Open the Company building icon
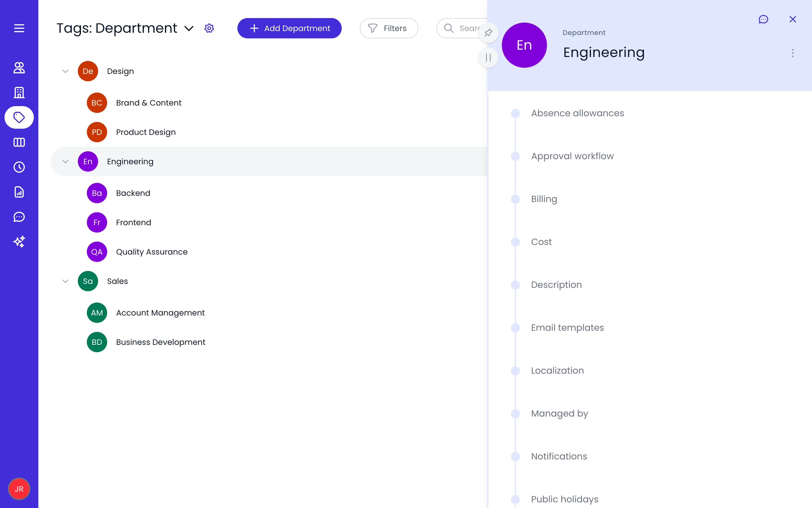 click(19, 93)
